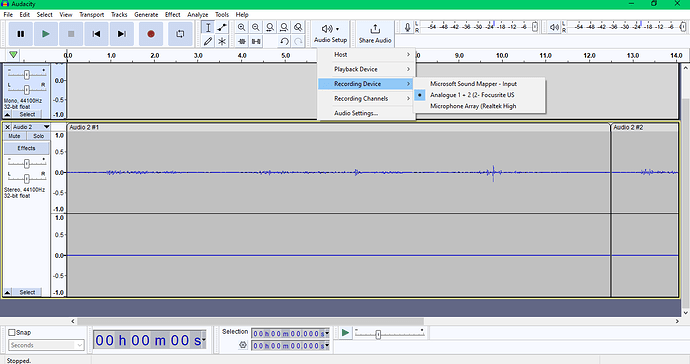690x364 pixels.
Task: Click the record meter microphone icon
Action: (x=407, y=27)
